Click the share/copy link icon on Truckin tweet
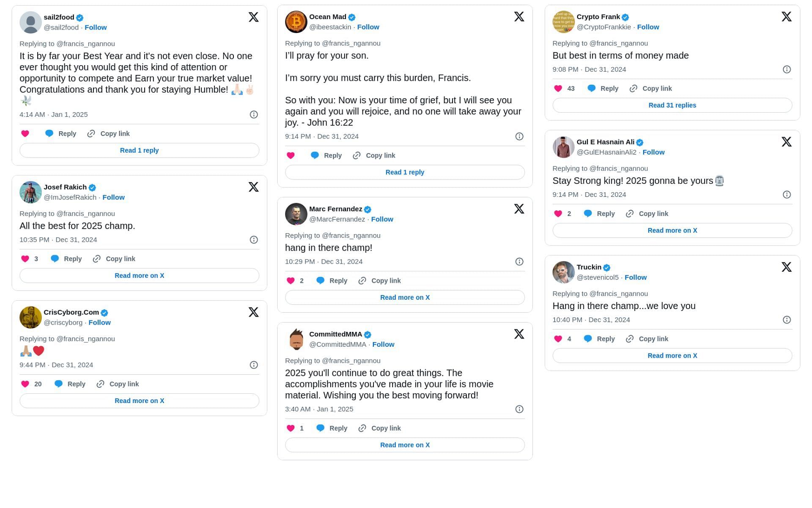The width and height of the screenshot is (812, 508). pos(630,338)
